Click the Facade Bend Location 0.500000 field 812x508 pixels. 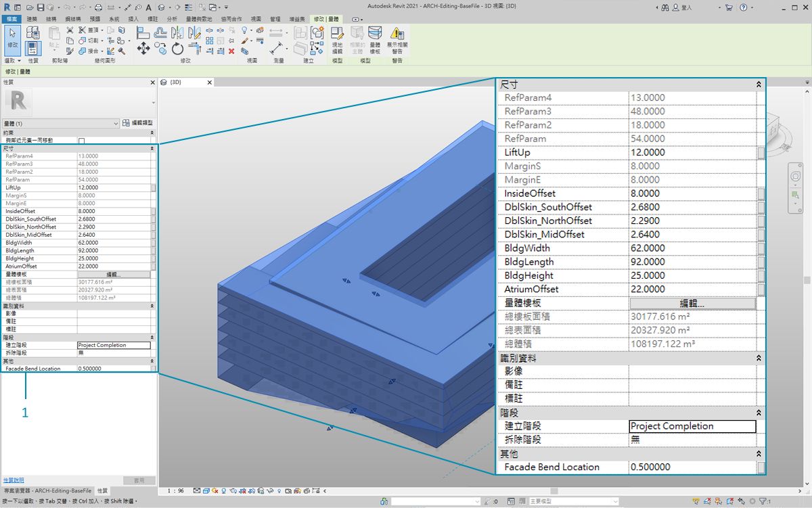tap(113, 369)
